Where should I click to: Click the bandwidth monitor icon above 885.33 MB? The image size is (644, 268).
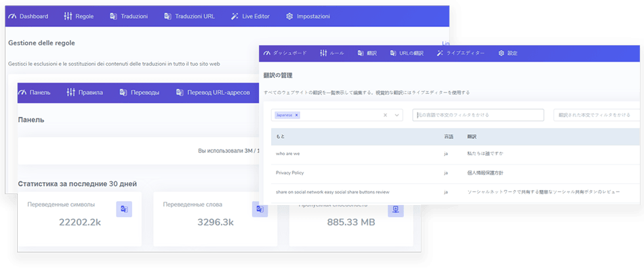[396, 209]
